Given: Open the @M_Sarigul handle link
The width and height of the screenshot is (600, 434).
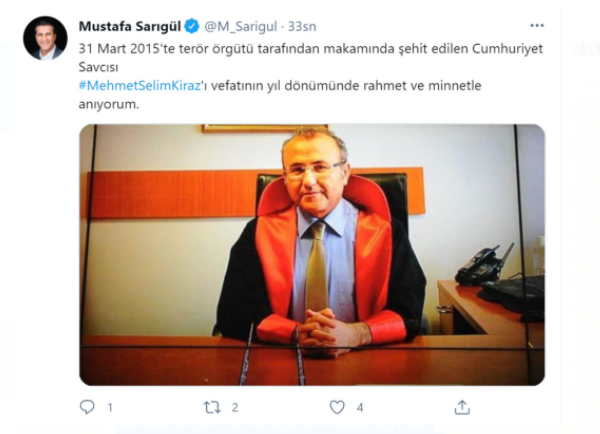Looking at the screenshot, I should [x=241, y=26].
